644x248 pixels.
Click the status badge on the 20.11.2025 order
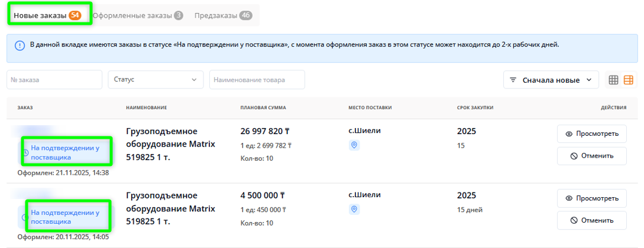(x=65, y=217)
